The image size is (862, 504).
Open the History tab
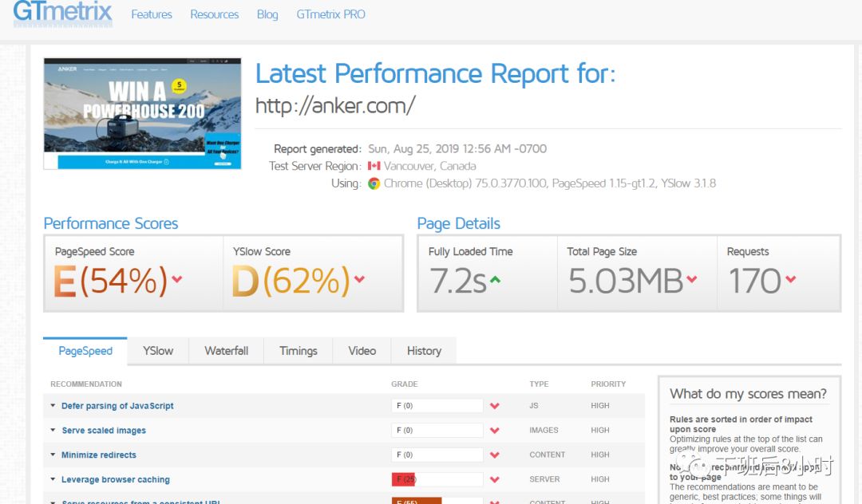424,351
